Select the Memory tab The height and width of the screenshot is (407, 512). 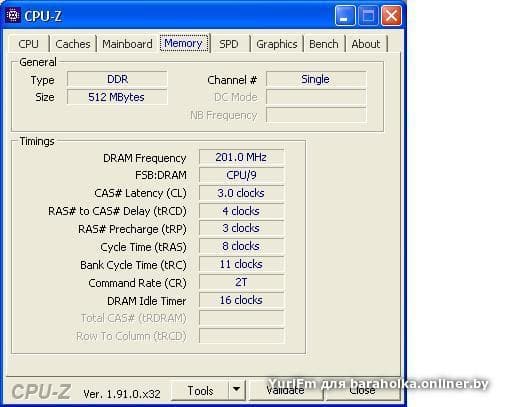[x=184, y=43]
